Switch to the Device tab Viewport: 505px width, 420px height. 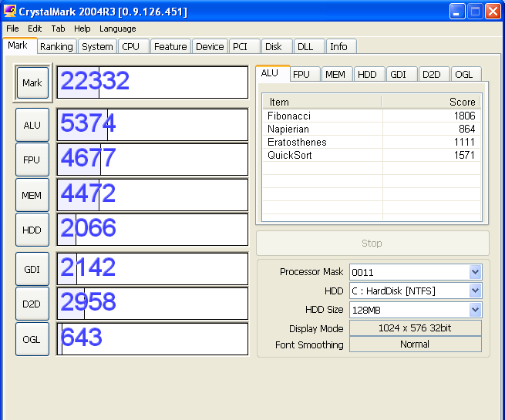click(x=210, y=47)
